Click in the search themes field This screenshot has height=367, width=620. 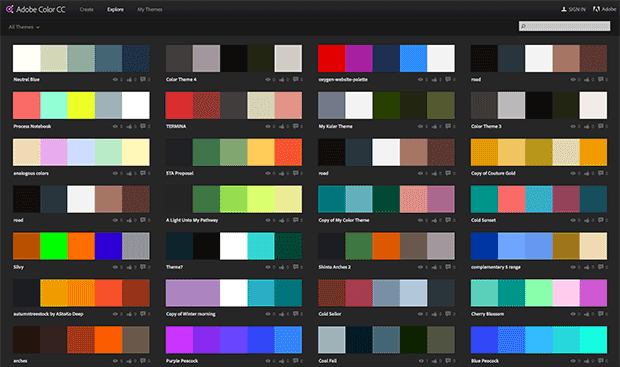click(565, 26)
